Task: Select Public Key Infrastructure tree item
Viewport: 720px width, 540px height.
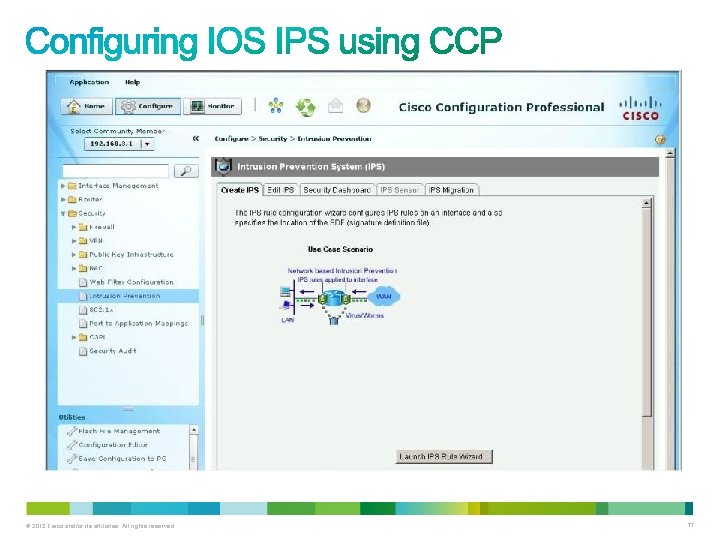Action: 131,255
